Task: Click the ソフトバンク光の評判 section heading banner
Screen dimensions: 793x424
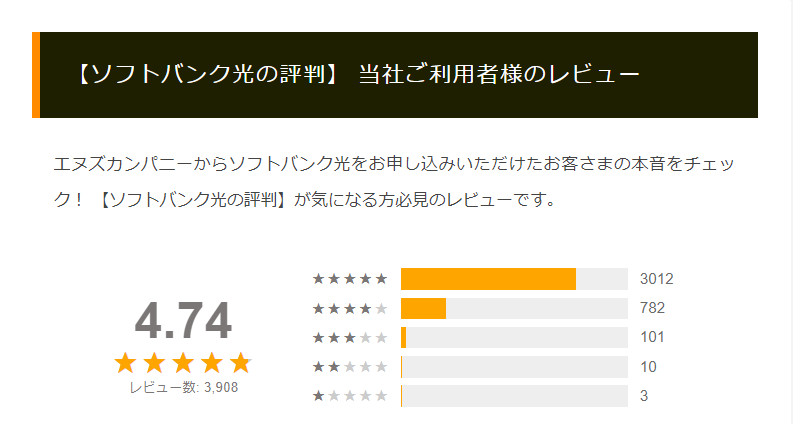Action: [x=395, y=75]
